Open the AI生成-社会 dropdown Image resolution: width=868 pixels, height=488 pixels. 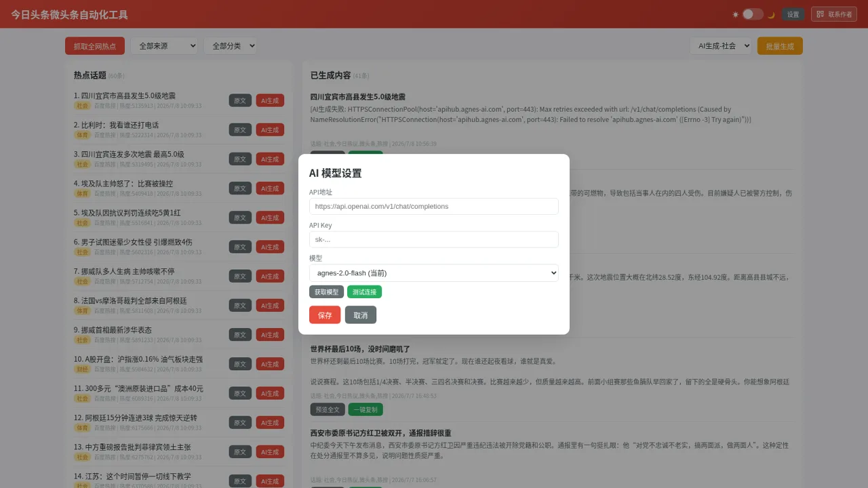click(721, 46)
